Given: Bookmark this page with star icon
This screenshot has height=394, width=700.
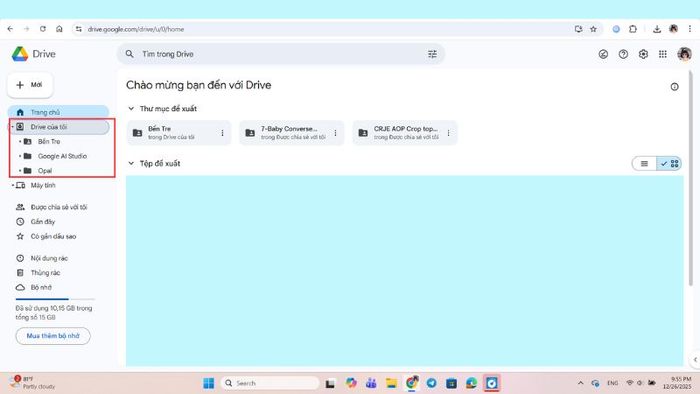Looking at the screenshot, I should [593, 29].
